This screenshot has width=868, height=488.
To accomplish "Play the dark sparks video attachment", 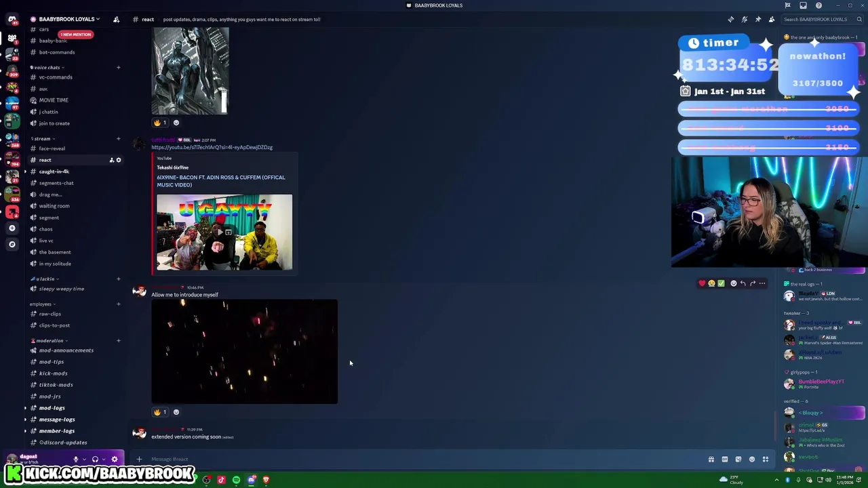I will tap(244, 352).
